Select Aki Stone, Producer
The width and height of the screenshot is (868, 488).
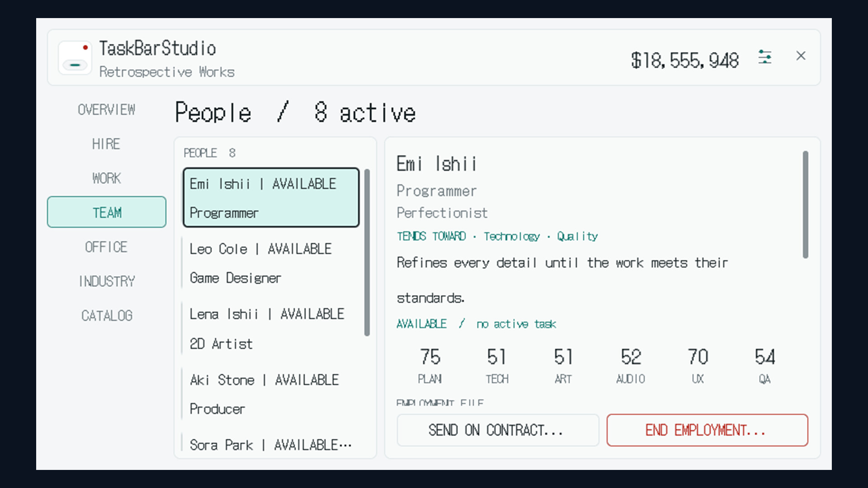(271, 394)
